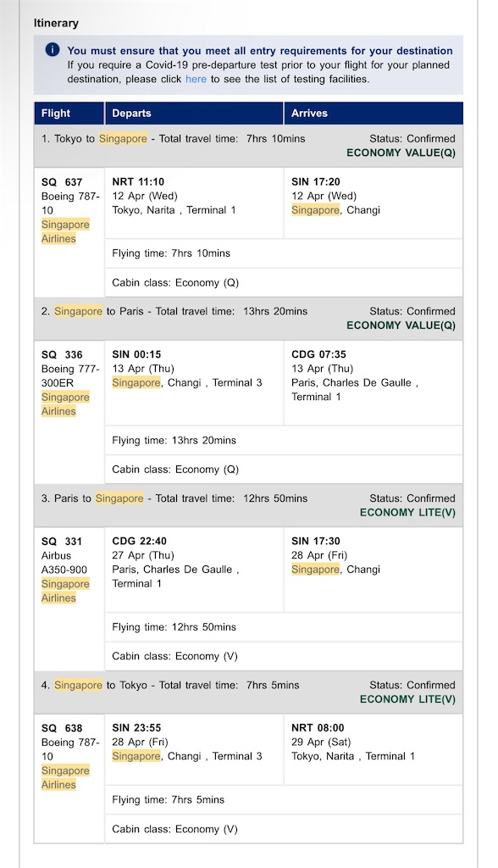This screenshot has width=498, height=868.
Task: Click ECONOMY VALUE(Q) label on first segment
Action: 401,153
